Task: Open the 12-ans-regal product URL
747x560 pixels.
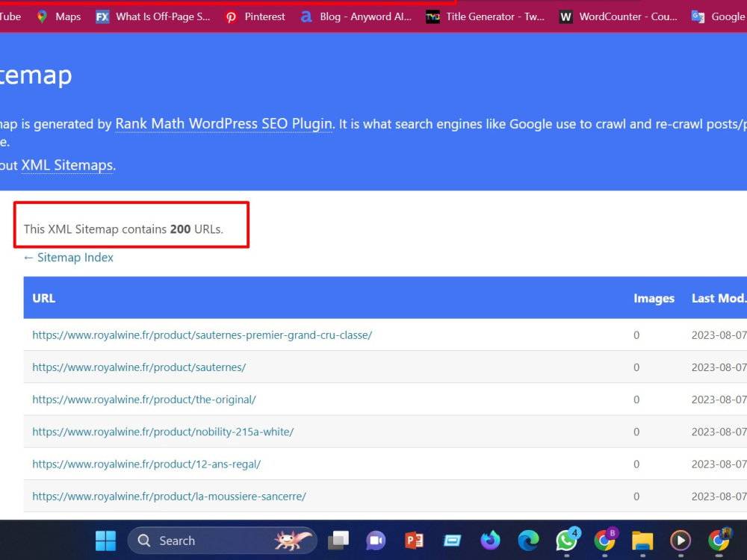Action: click(x=146, y=464)
